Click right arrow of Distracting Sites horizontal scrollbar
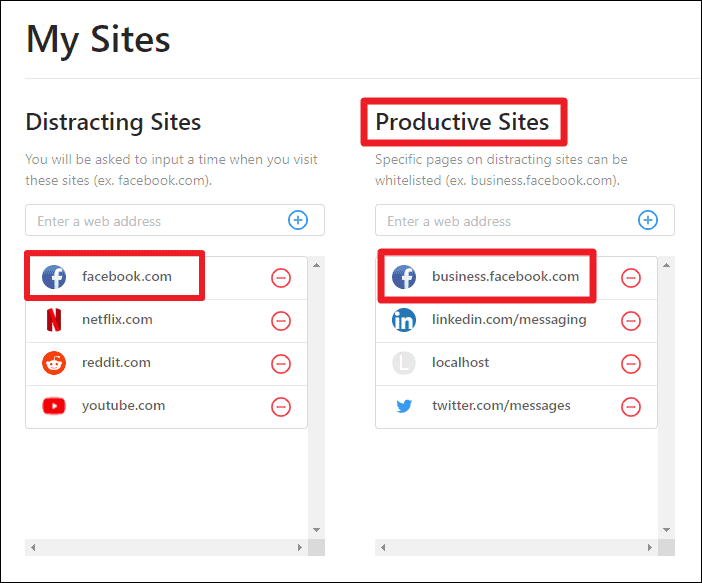Image resolution: width=702 pixels, height=583 pixels. point(300,548)
